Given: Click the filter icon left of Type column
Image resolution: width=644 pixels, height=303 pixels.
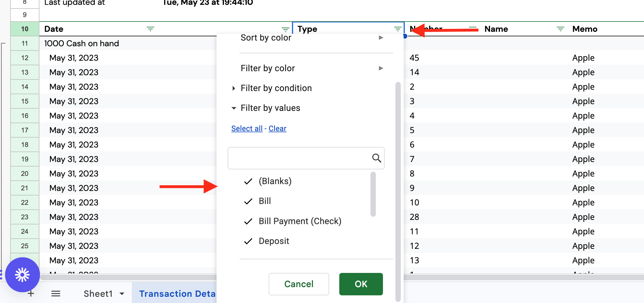Looking at the screenshot, I should (x=285, y=29).
